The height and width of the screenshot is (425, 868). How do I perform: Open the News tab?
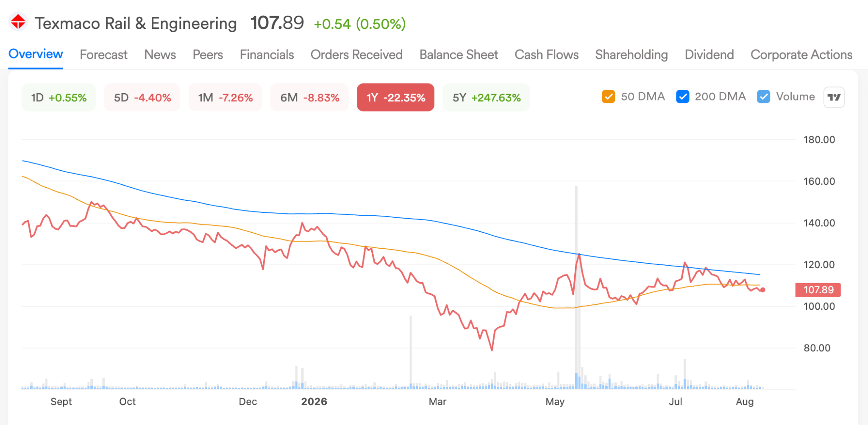[x=160, y=55]
